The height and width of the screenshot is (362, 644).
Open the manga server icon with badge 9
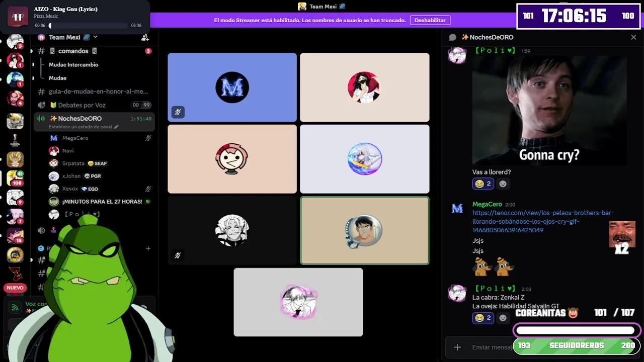pyautogui.click(x=15, y=197)
